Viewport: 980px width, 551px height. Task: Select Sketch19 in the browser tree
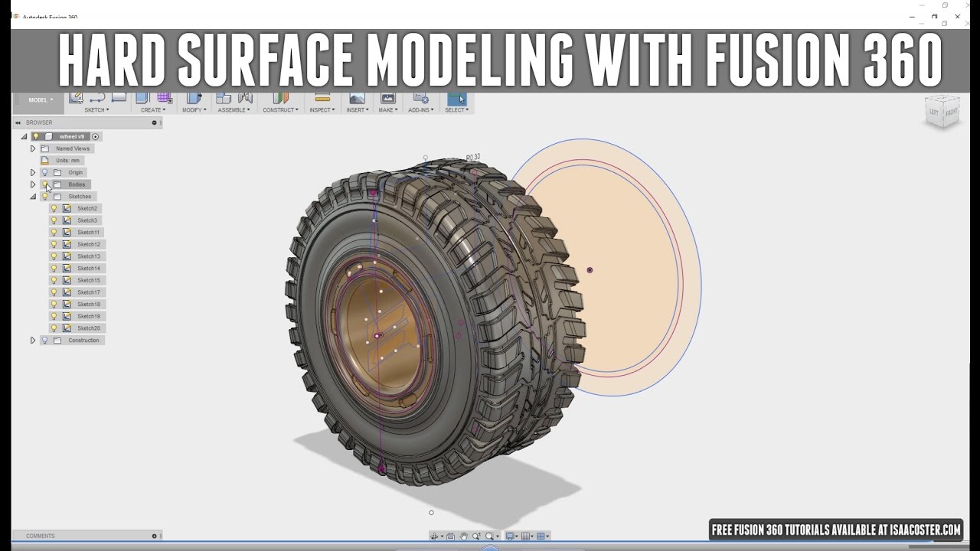pos(89,316)
